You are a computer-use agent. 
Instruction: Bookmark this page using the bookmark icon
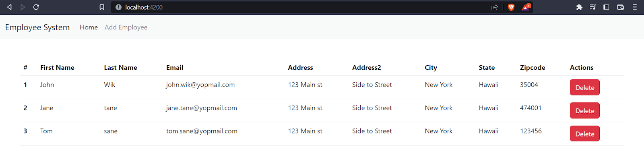[x=102, y=7]
